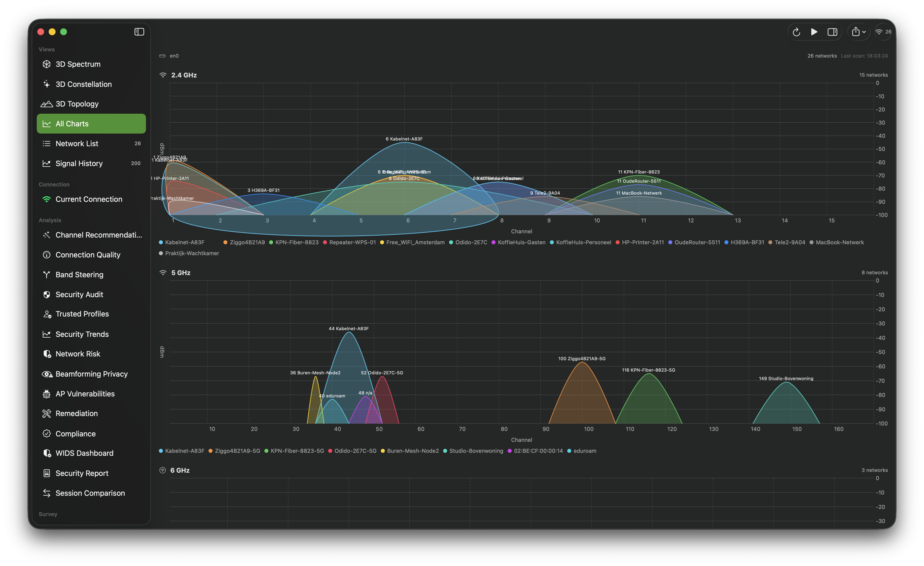Start scanning with the play button
Screen dimensions: 924x566
(814, 32)
